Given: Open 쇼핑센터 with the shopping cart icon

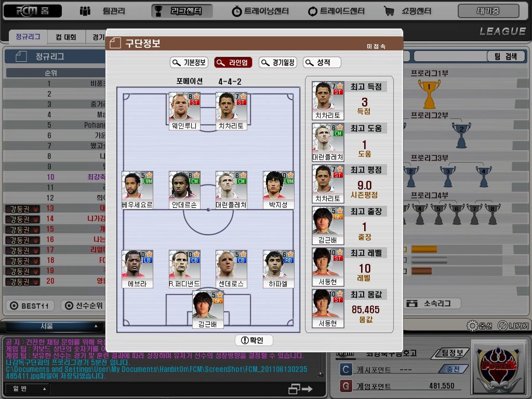Looking at the screenshot, I should (x=408, y=11).
